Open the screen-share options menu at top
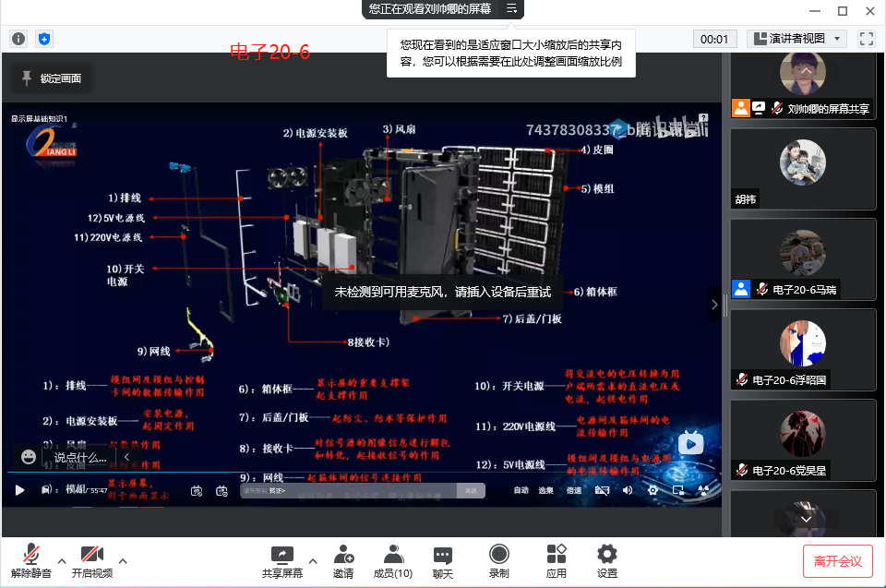The width and height of the screenshot is (886, 588). (x=512, y=9)
